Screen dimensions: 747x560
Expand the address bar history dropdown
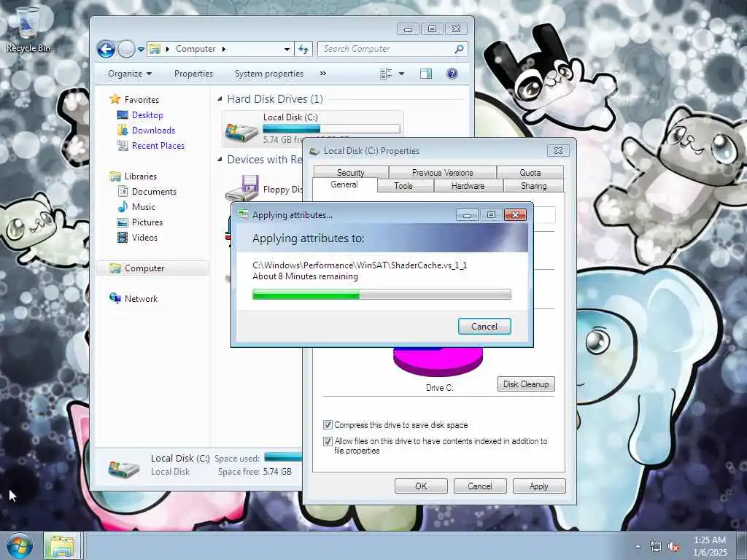pos(286,49)
